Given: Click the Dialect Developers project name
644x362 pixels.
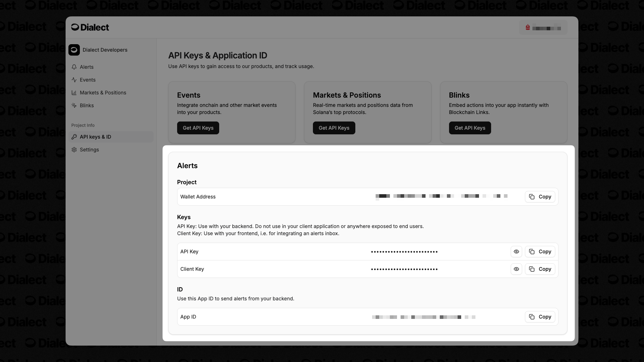Looking at the screenshot, I should (x=105, y=50).
